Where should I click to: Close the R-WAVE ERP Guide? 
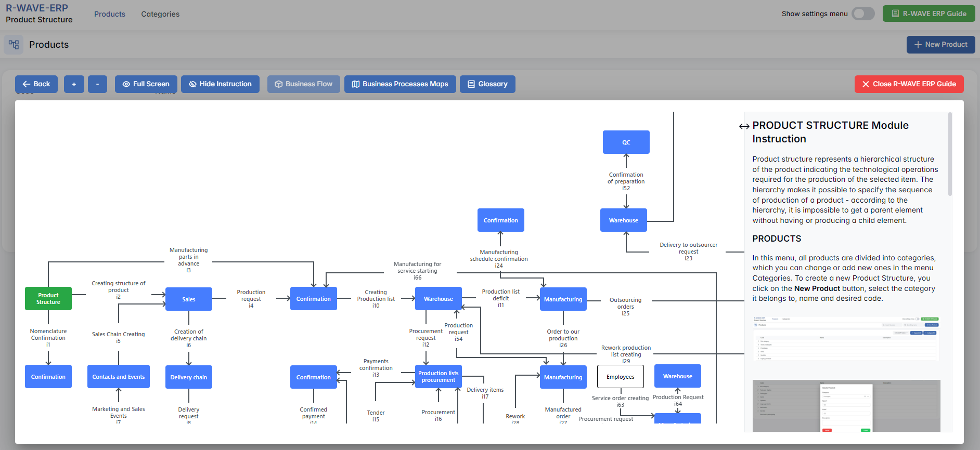[x=908, y=84]
